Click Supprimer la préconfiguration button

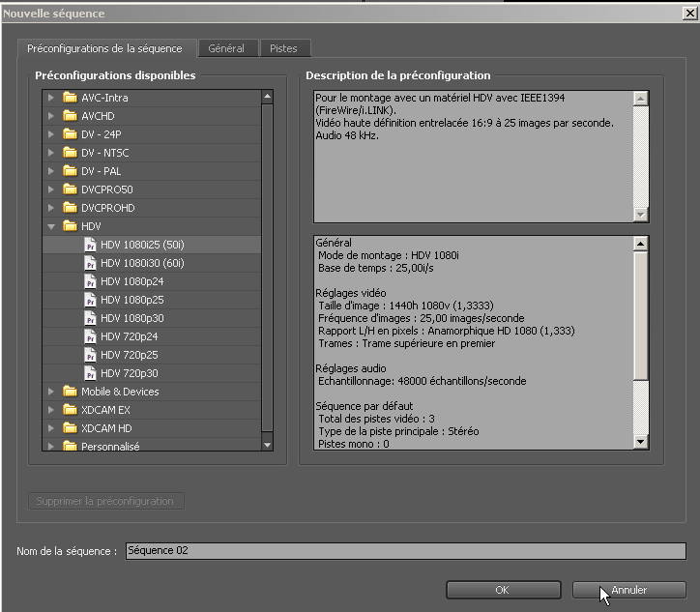click(x=105, y=501)
